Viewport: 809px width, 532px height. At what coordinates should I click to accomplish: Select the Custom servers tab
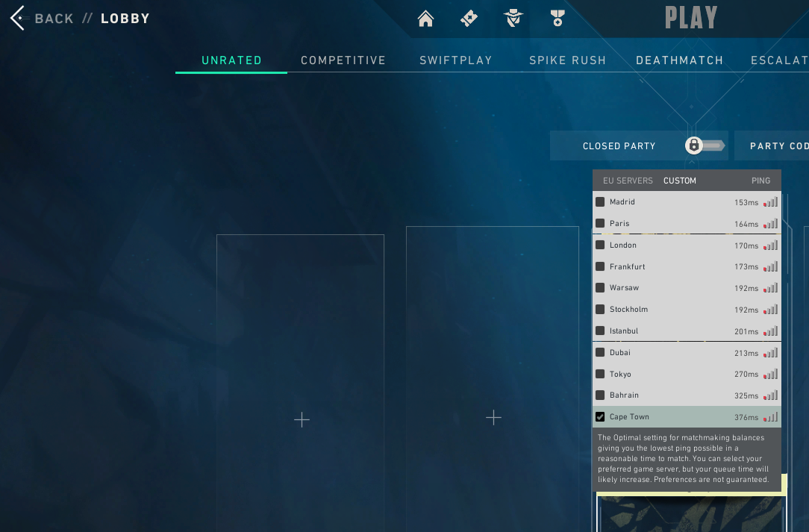tap(679, 181)
